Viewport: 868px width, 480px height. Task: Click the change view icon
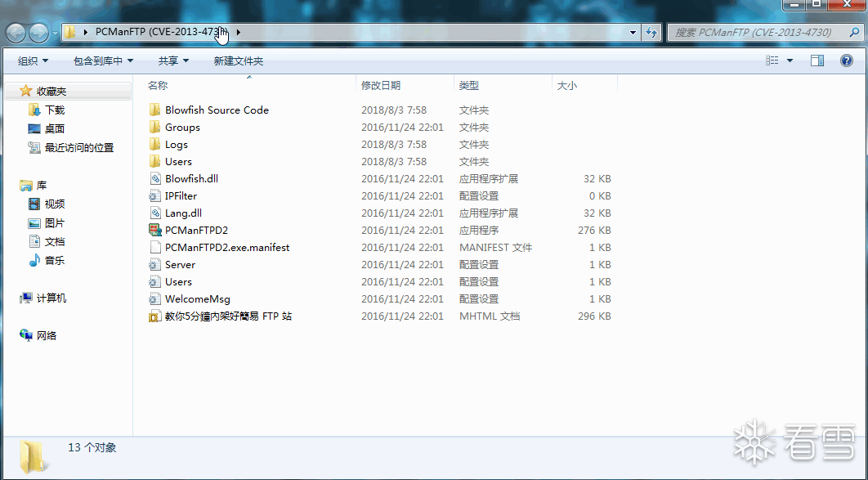(772, 61)
